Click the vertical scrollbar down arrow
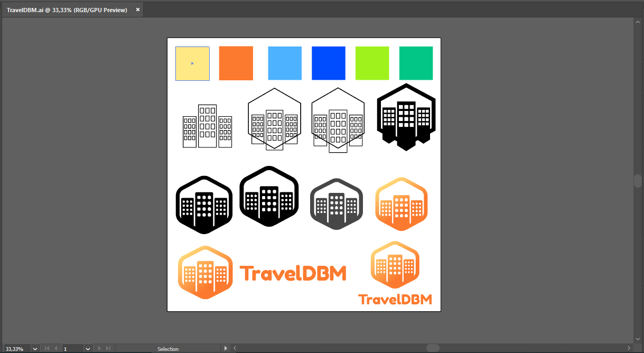 pos(638,339)
